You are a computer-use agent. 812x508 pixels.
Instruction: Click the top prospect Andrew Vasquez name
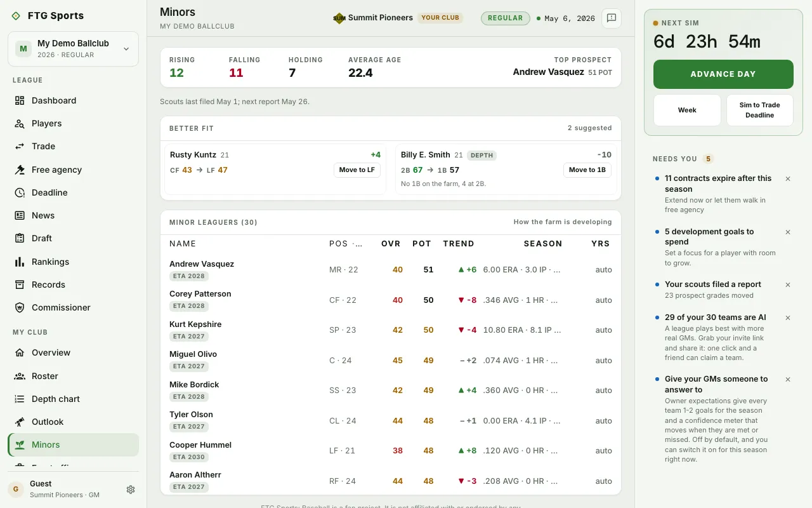548,72
